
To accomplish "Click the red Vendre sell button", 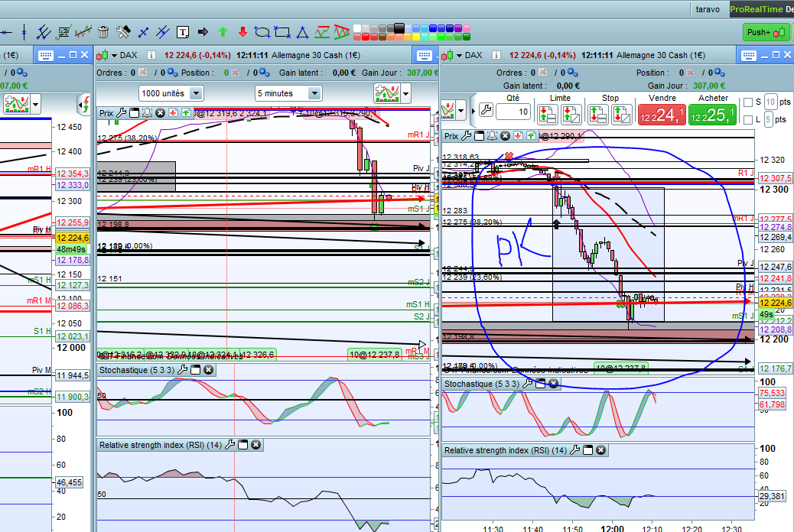I will (x=662, y=115).
